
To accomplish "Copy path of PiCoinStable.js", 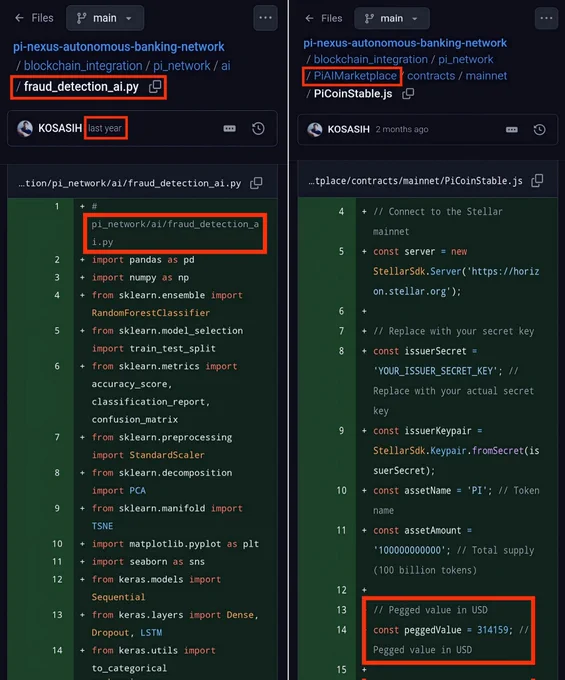I will [x=408, y=94].
